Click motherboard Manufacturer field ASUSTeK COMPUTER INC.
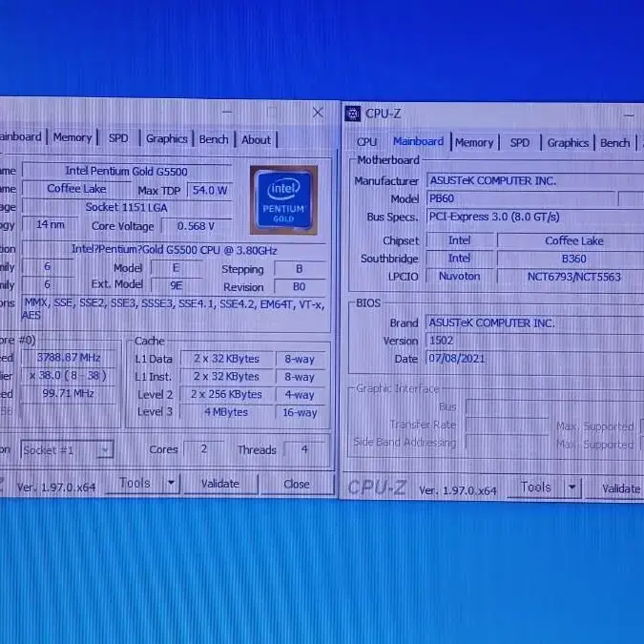Viewport: 644px width, 644px height. click(535, 180)
